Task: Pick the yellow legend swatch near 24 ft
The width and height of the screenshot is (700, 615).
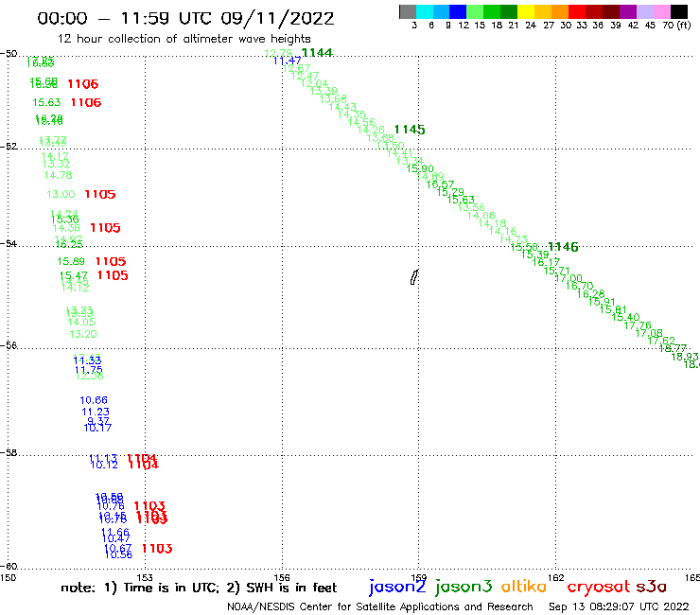Action: tap(526, 11)
